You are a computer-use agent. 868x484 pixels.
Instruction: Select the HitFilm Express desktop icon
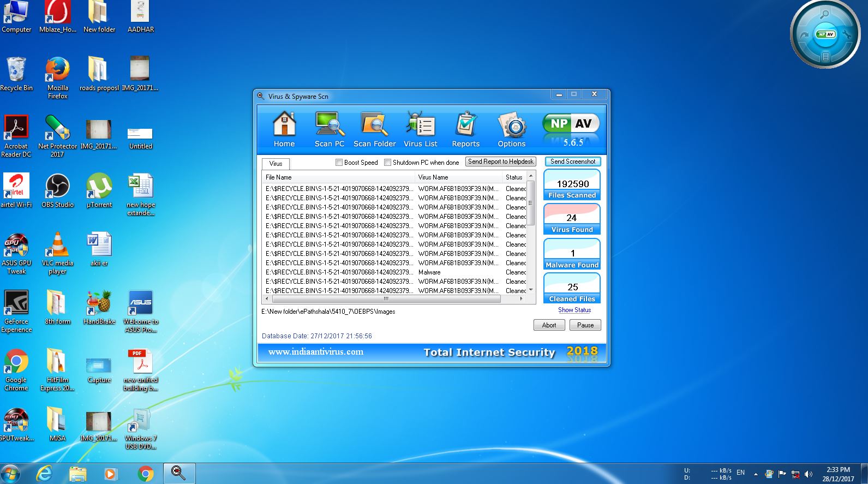57,370
